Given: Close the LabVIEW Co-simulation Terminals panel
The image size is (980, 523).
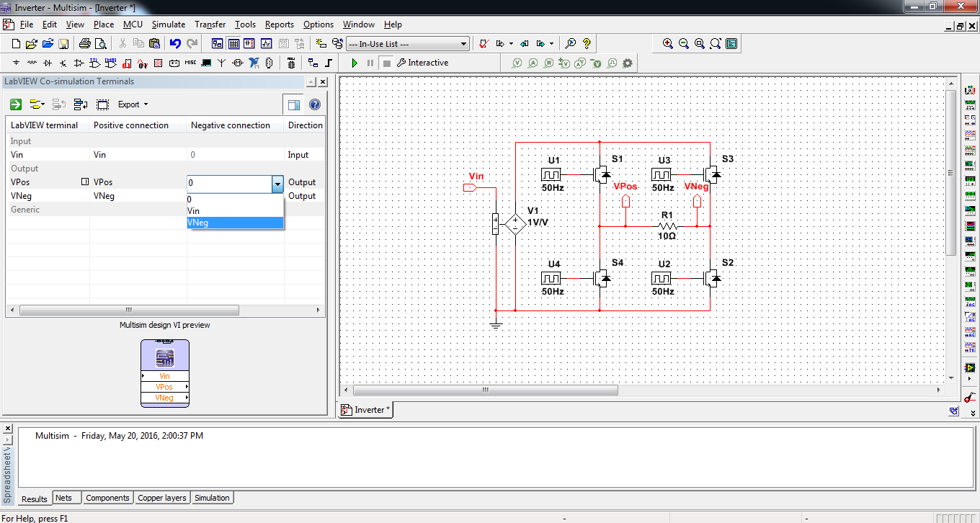Looking at the screenshot, I should tap(323, 82).
